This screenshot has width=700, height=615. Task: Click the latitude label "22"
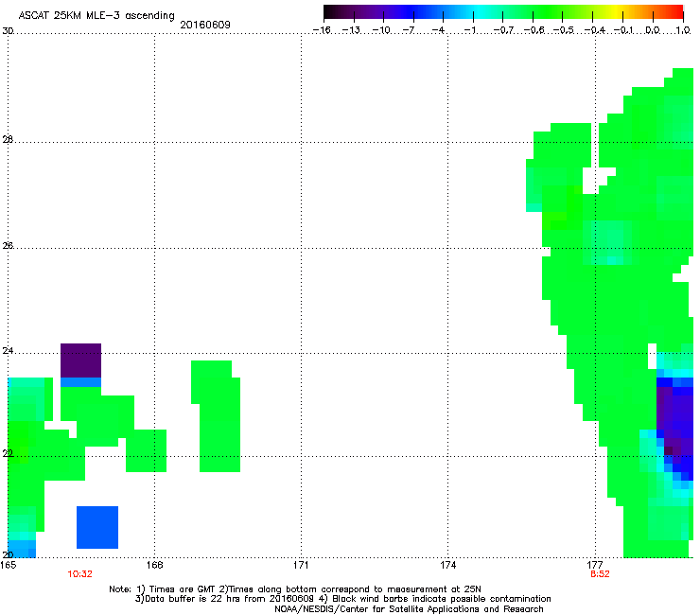(x=8, y=454)
